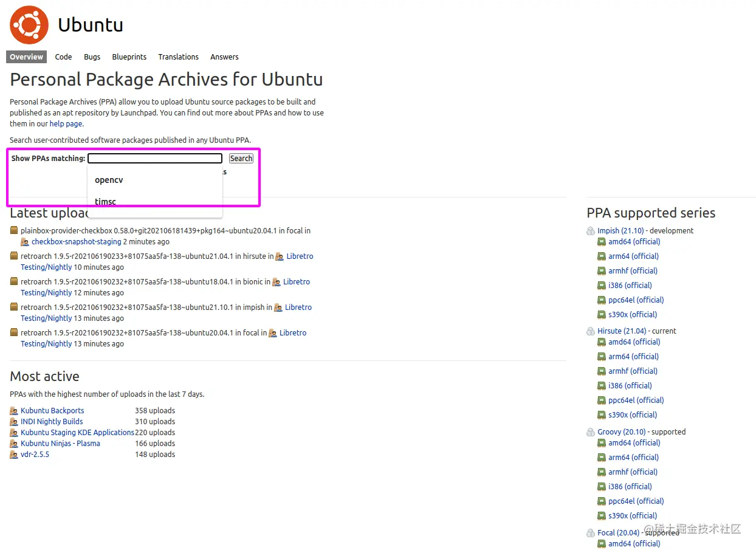Viewport: 756px width, 550px height.
Task: Open the Groovy (20.10) series link
Action: [x=621, y=431]
